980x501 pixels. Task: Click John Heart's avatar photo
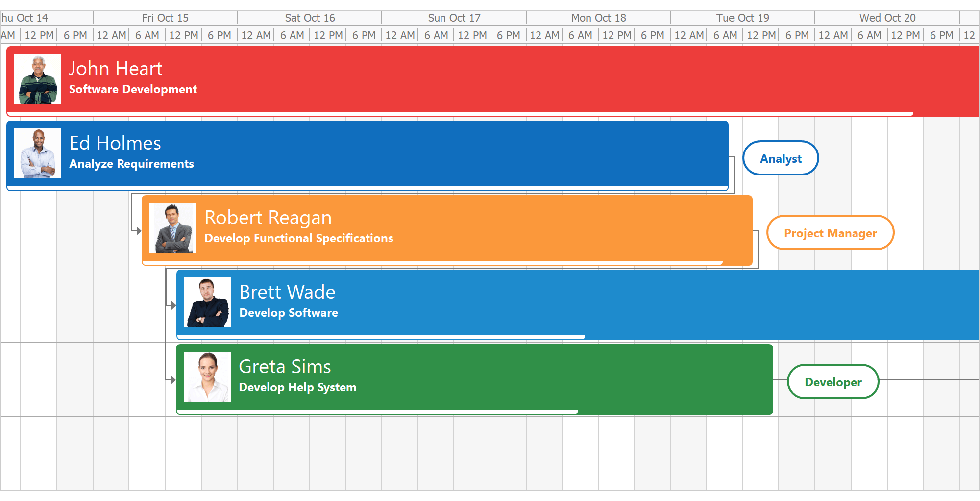point(37,80)
